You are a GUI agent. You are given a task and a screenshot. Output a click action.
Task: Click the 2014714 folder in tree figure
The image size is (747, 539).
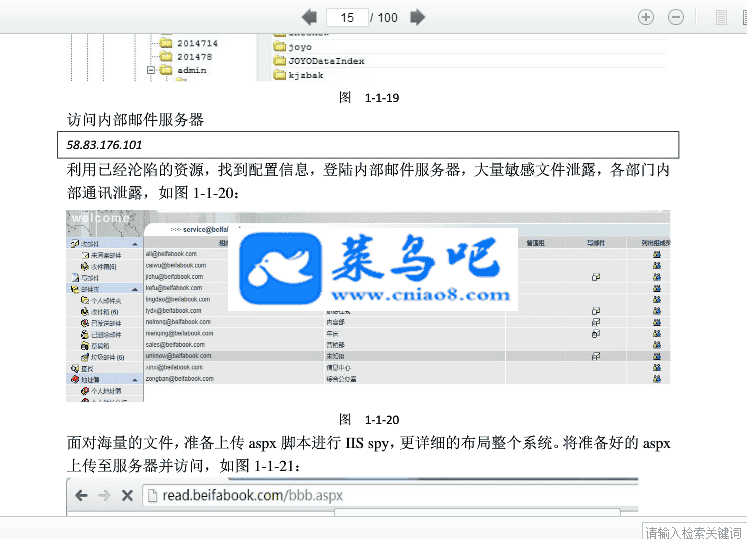(x=189, y=43)
